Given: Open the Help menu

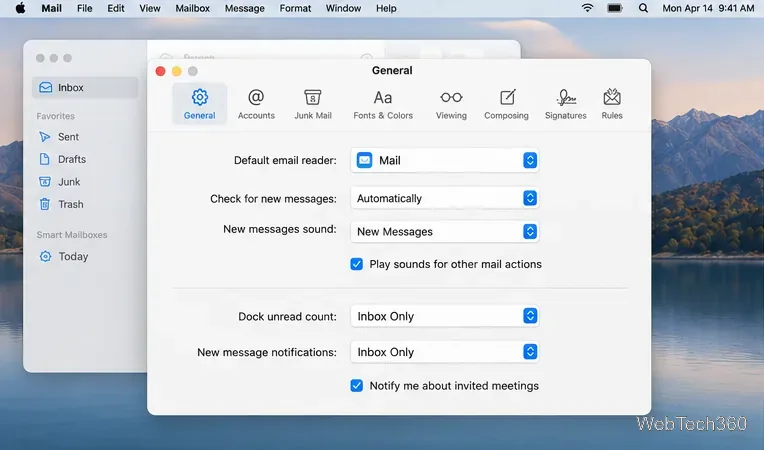Looking at the screenshot, I should pos(386,8).
